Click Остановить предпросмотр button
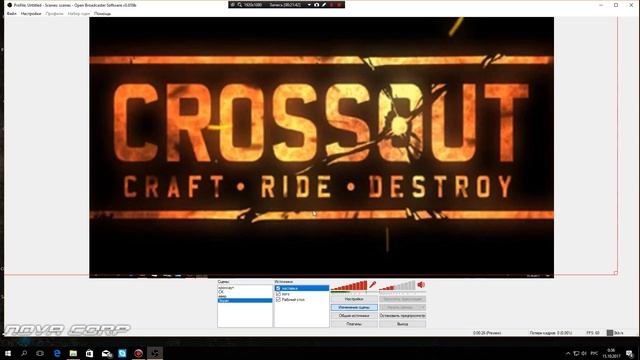This screenshot has width=640, height=360. coord(402,316)
